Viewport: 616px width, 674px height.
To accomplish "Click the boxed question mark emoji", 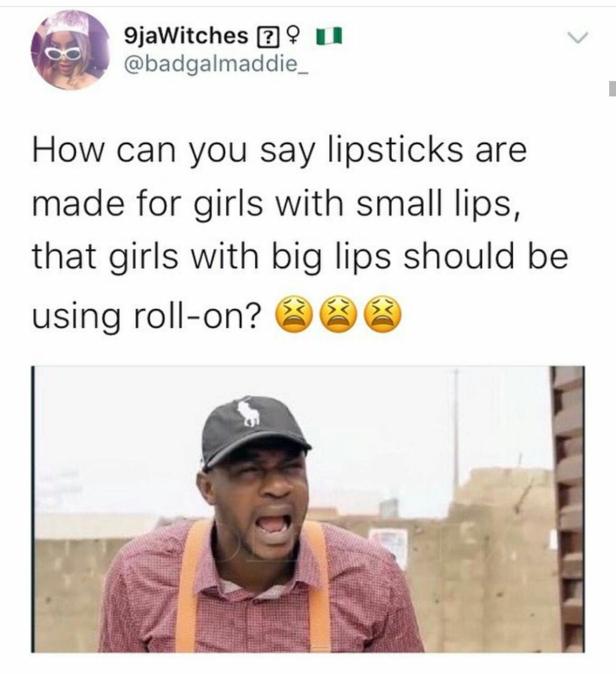I will click(x=267, y=38).
